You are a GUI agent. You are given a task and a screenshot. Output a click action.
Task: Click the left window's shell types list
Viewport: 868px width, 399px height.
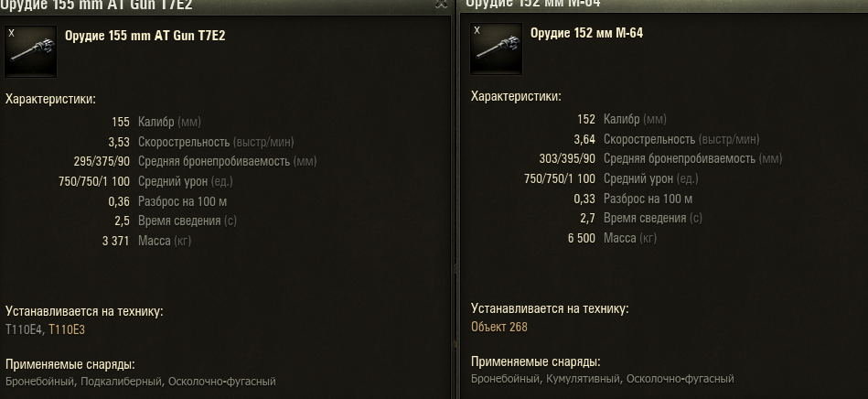141,382
